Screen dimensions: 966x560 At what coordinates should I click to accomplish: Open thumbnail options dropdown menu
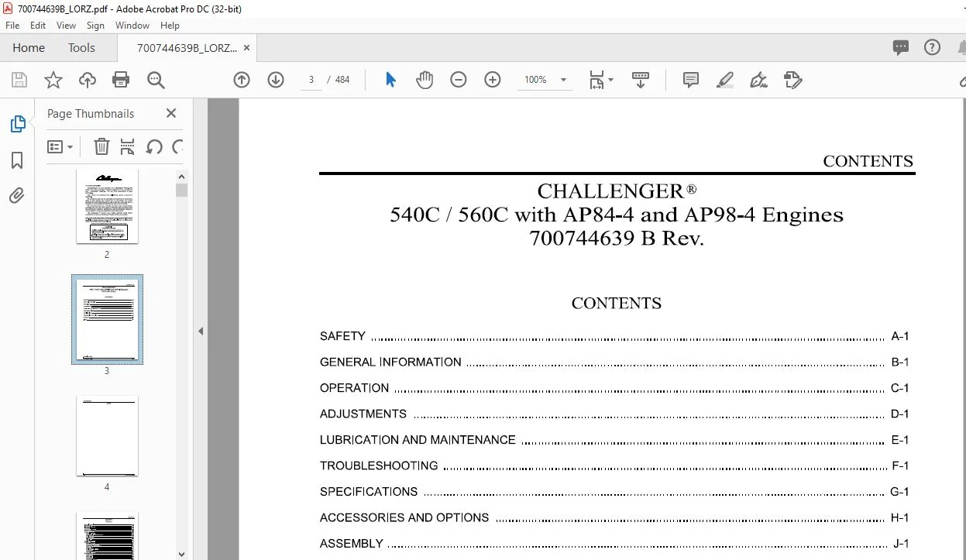pos(60,146)
